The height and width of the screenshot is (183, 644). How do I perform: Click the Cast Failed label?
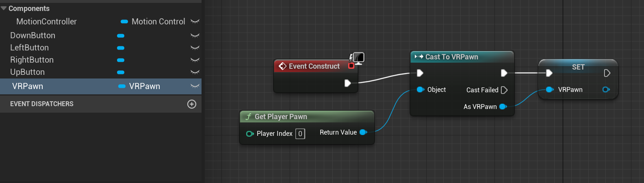[x=482, y=90]
